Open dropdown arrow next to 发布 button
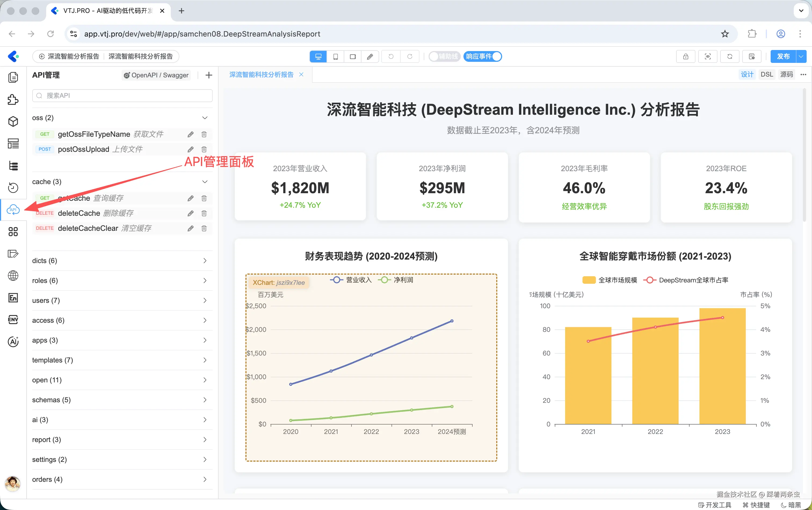The image size is (812, 510). 801,56
